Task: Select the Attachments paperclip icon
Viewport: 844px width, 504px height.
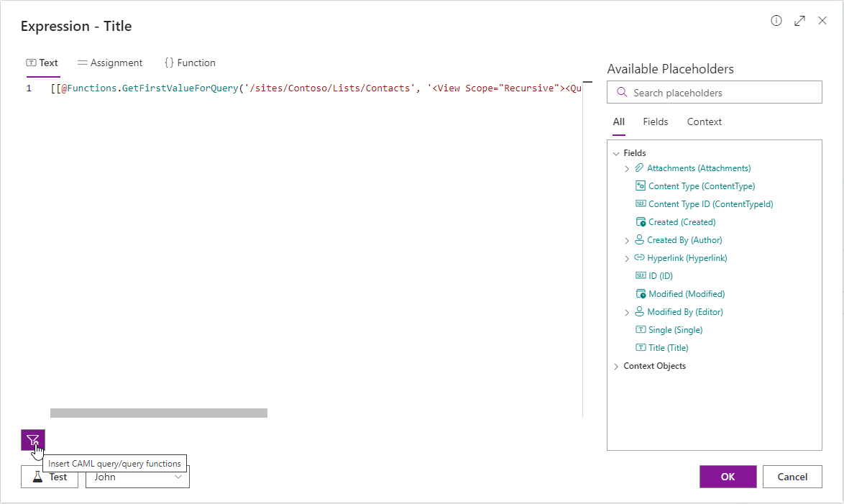Action: pos(638,168)
